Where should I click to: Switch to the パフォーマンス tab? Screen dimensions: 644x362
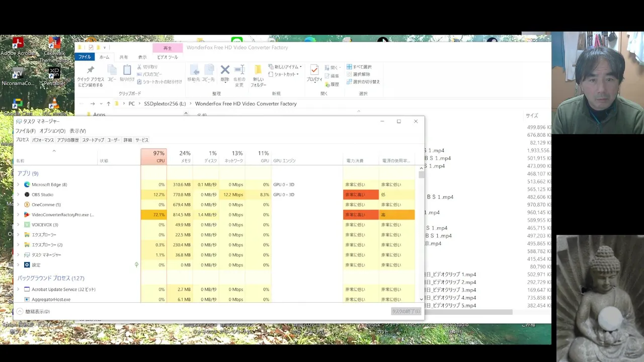43,140
